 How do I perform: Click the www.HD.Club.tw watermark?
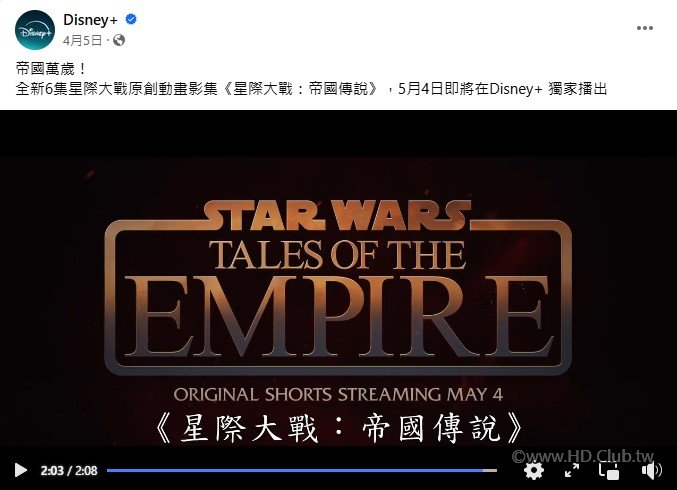click(583, 456)
